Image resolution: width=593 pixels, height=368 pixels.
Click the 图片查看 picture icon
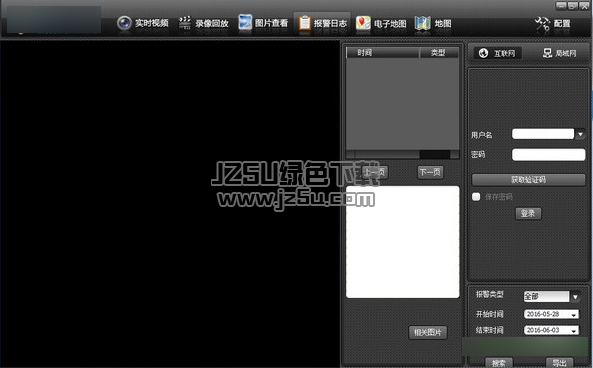[245, 22]
